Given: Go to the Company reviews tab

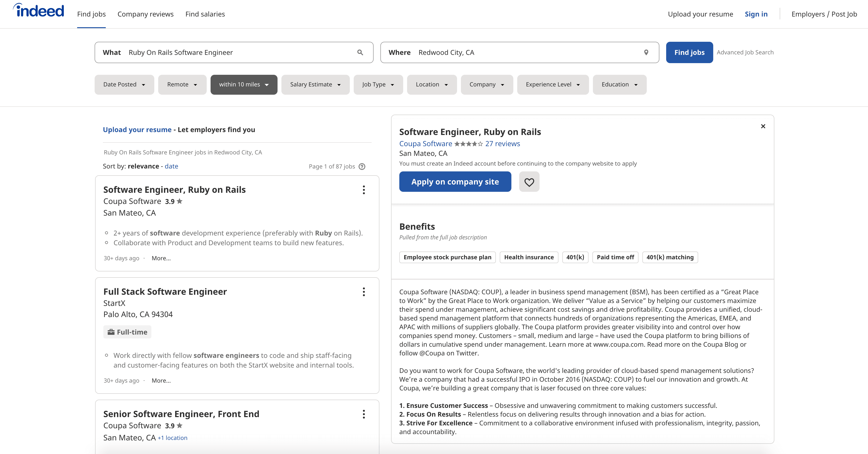Looking at the screenshot, I should (145, 14).
